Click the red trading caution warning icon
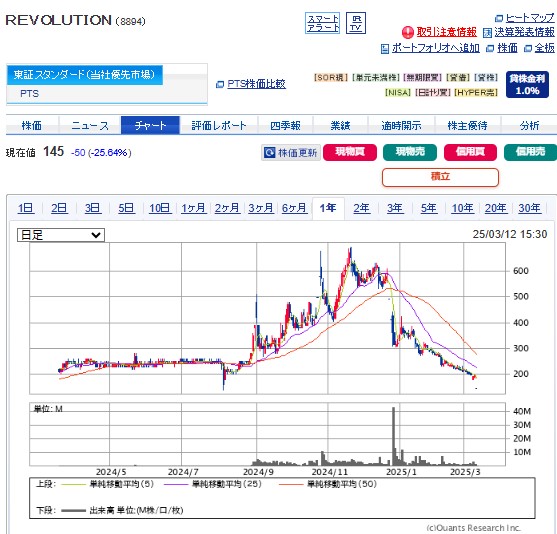Viewport: 557px width, 534px height. pyautogui.click(x=408, y=32)
